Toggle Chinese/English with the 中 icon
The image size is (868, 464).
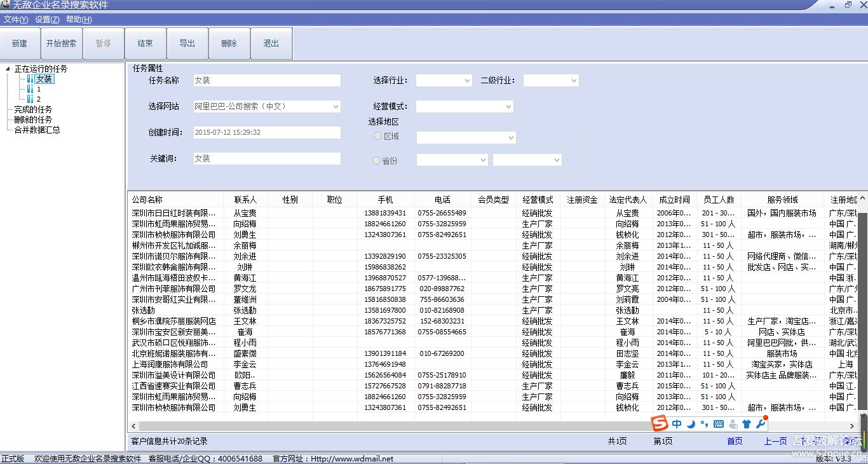coord(677,423)
